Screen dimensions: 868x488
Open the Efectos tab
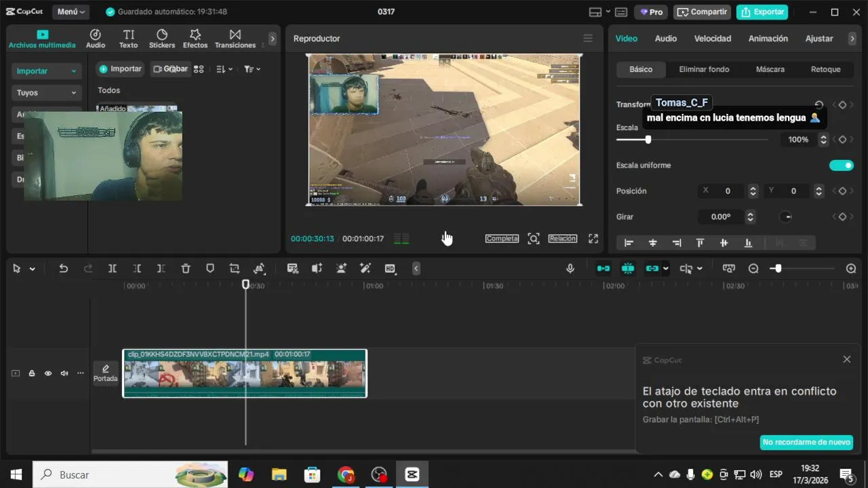[x=195, y=39]
